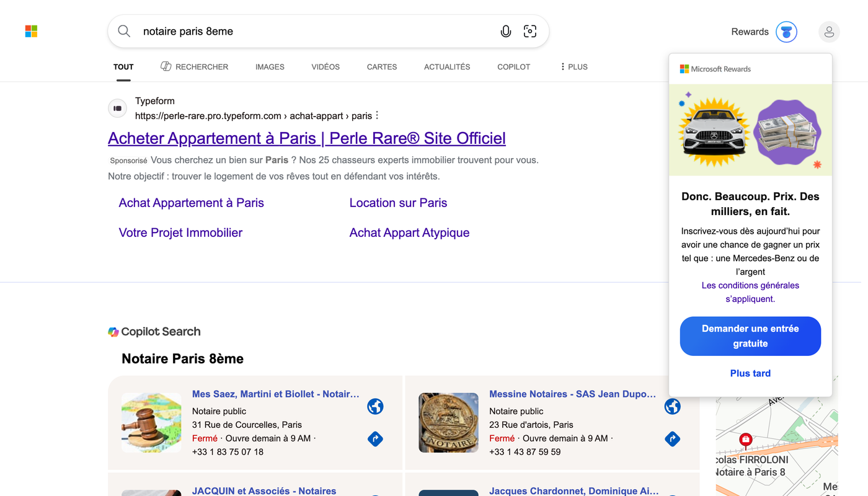Switch to the Rechercher tab
Screen dimensions: 868x496
pos(195,66)
